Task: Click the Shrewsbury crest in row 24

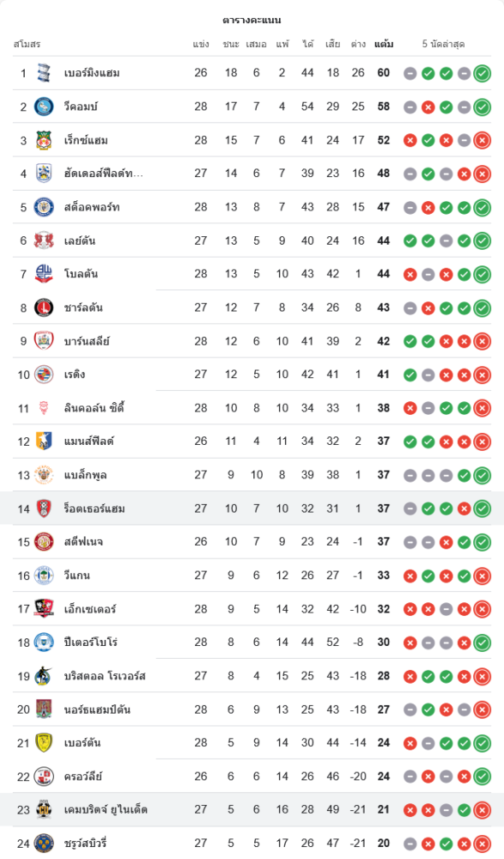Action: (44, 844)
